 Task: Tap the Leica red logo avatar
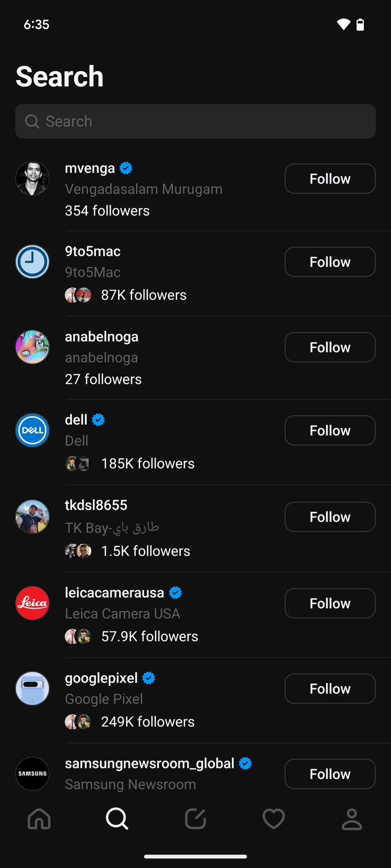tap(33, 603)
